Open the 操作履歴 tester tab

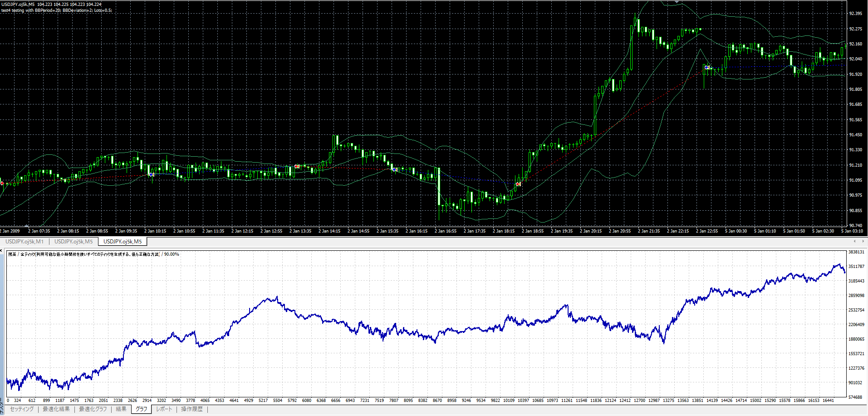coord(192,409)
